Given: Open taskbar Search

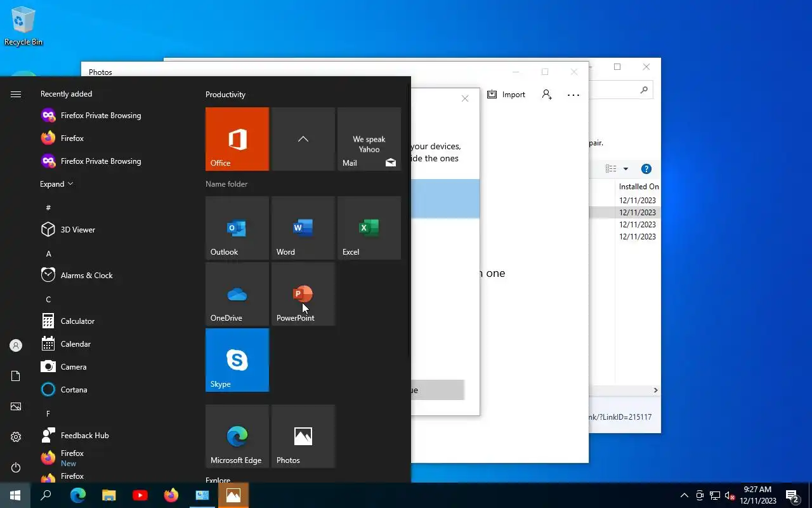Looking at the screenshot, I should [x=46, y=495].
